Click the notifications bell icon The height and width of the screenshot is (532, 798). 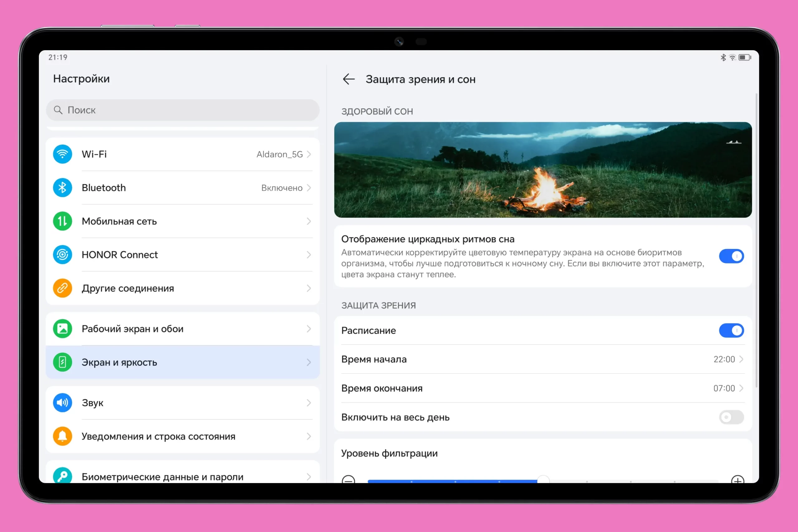coord(62,436)
